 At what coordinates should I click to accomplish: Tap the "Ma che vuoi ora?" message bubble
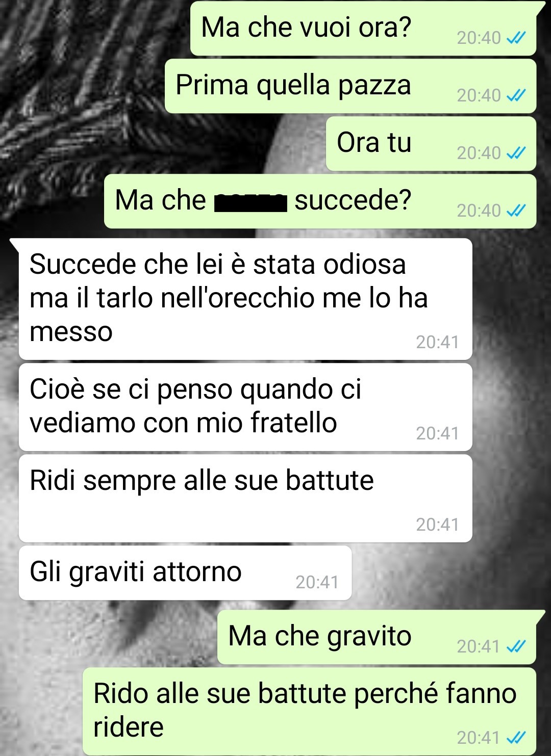363,28
